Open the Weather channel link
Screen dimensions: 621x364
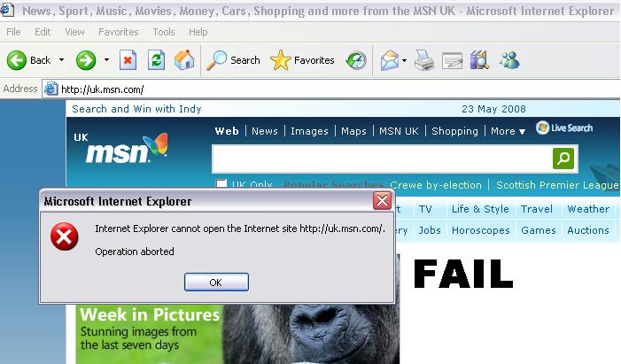tap(588, 209)
